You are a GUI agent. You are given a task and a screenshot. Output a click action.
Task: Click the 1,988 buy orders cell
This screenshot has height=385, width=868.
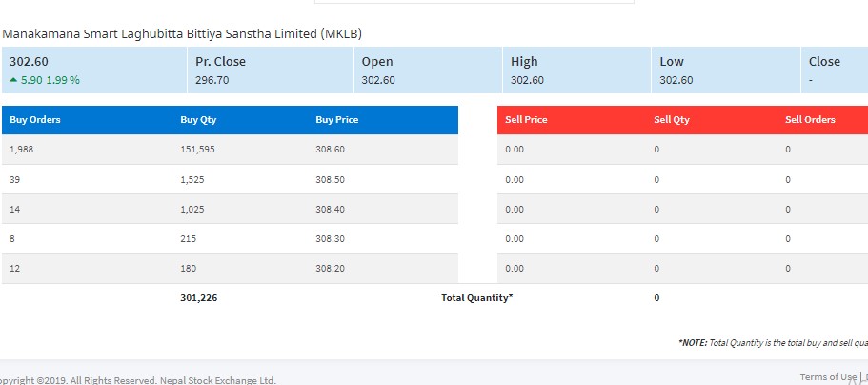(20, 150)
